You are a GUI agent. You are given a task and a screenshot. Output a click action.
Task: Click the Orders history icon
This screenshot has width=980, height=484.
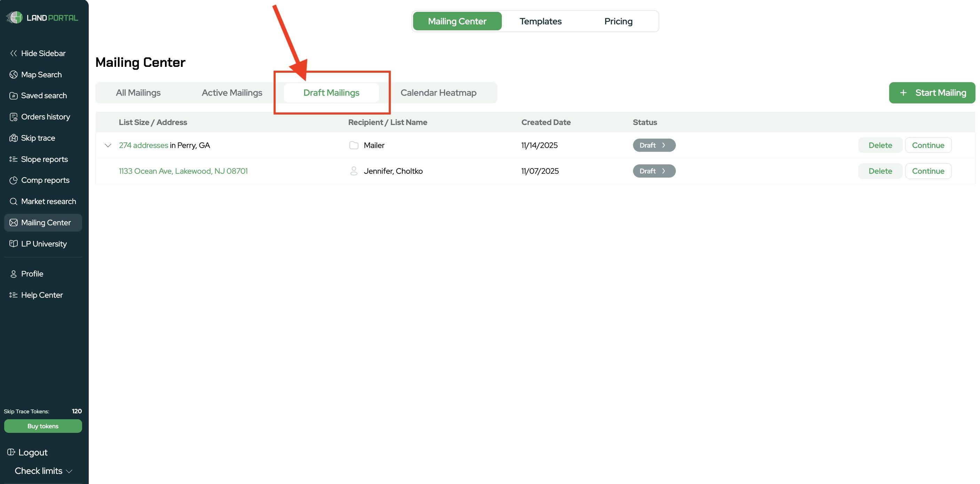click(x=13, y=117)
